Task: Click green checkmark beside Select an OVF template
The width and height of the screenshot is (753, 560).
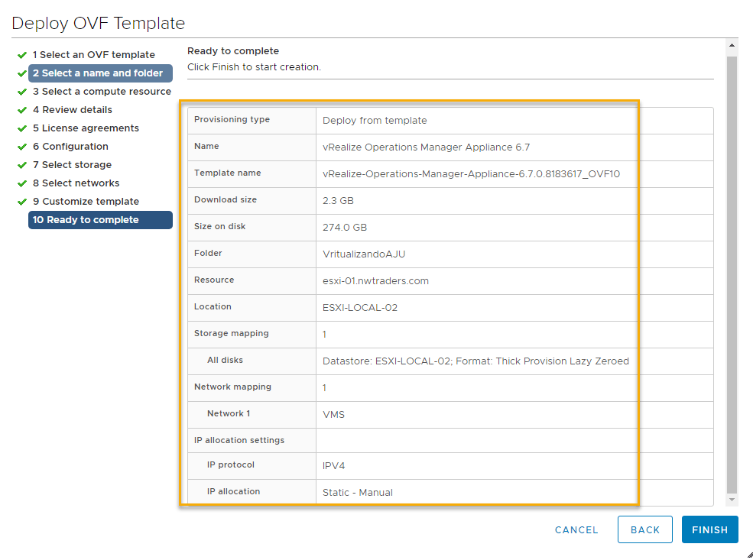Action: click(22, 55)
